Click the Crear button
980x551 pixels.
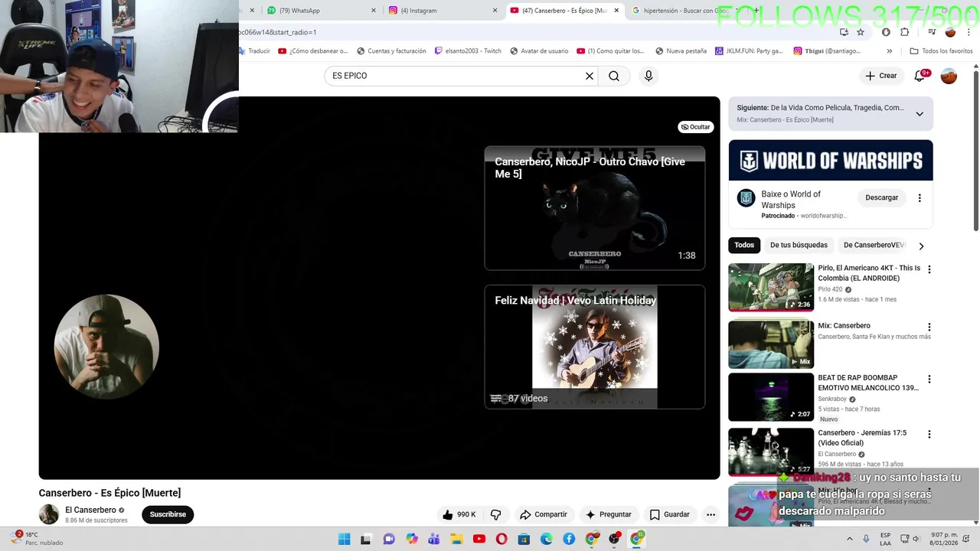[880, 76]
